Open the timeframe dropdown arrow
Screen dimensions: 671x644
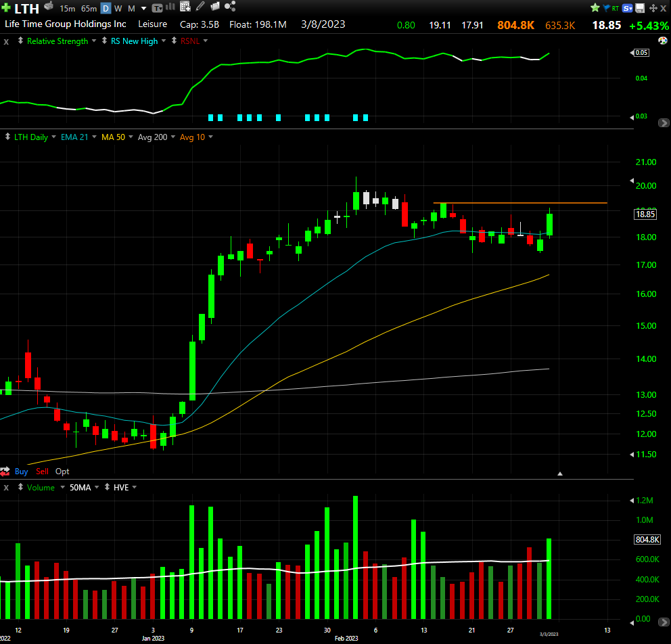coord(144,9)
